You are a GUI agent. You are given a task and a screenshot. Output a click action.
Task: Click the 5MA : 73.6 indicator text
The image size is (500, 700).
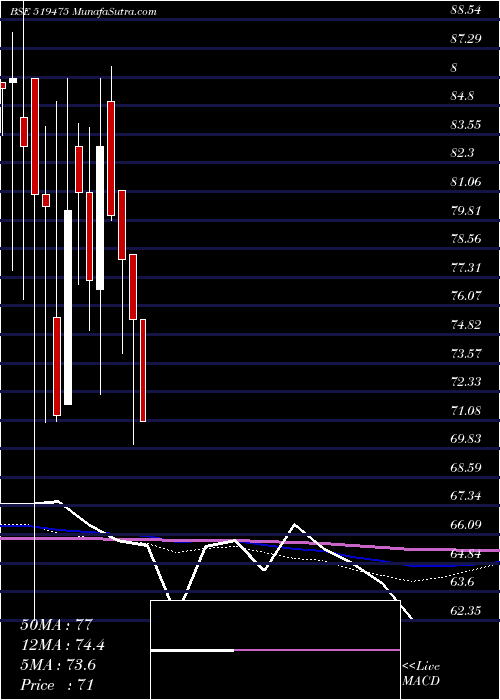pyautogui.click(x=58, y=665)
